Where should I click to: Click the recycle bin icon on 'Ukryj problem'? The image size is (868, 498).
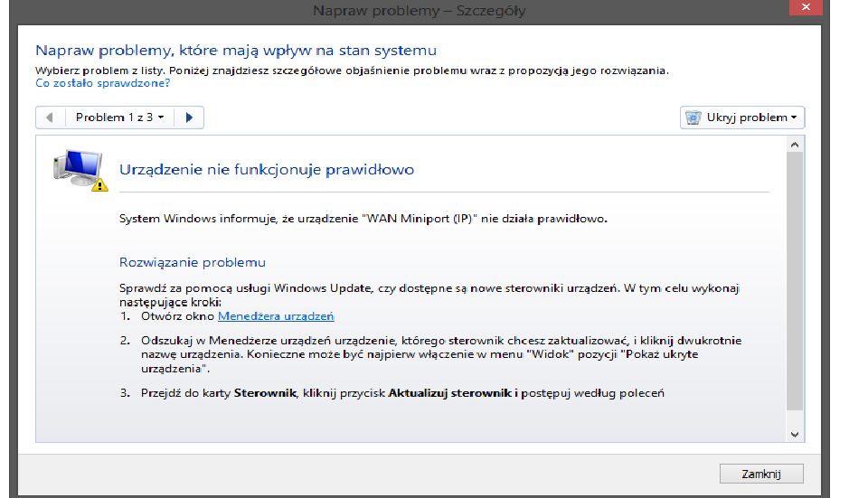pos(693,117)
